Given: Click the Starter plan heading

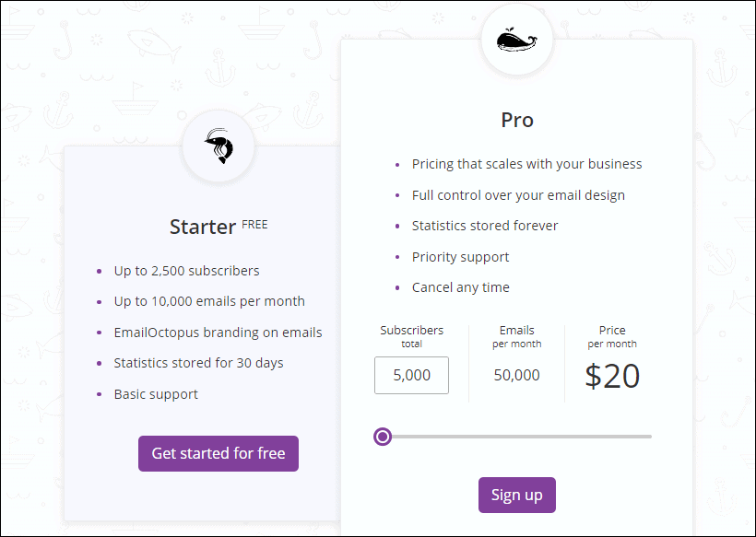Looking at the screenshot, I should click(203, 227).
